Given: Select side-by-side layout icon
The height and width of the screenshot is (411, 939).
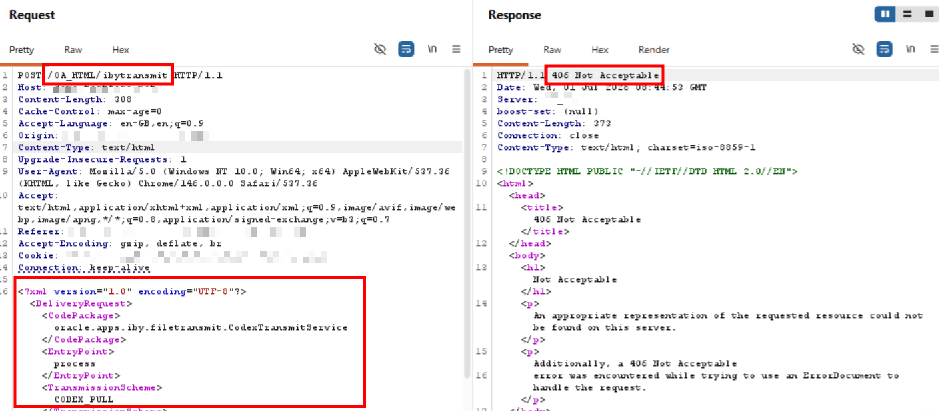Looking at the screenshot, I should point(885,14).
